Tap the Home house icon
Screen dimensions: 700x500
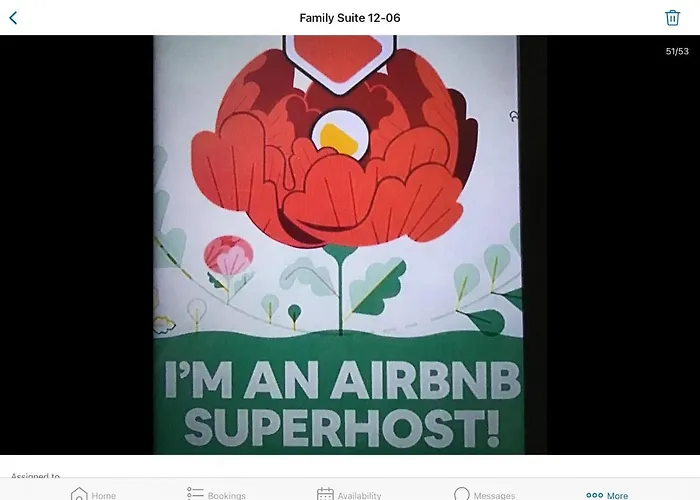point(79,494)
